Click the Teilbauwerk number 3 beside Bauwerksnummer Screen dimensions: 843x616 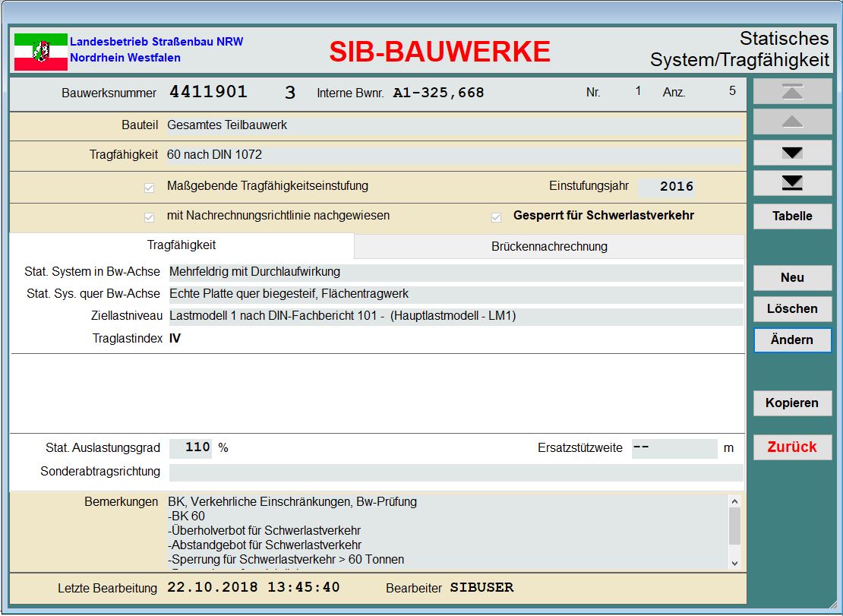(290, 93)
